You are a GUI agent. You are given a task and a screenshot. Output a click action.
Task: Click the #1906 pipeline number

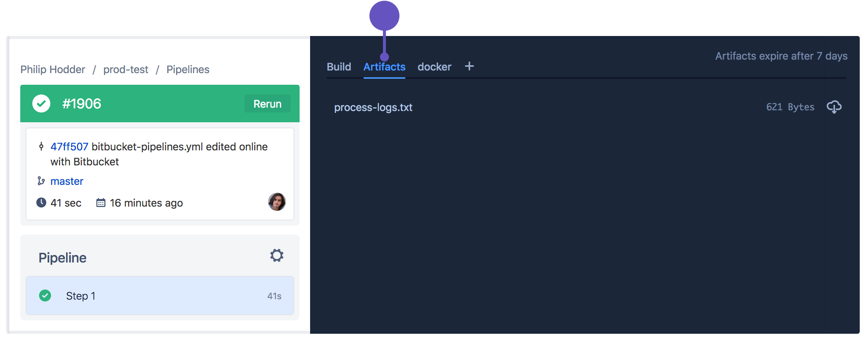click(x=81, y=104)
